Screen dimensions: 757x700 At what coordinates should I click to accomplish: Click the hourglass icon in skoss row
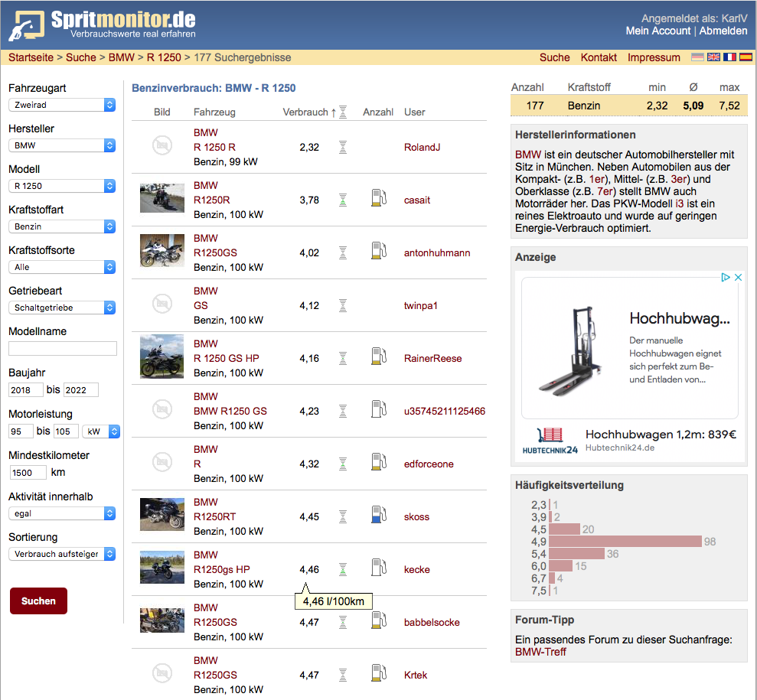click(343, 516)
